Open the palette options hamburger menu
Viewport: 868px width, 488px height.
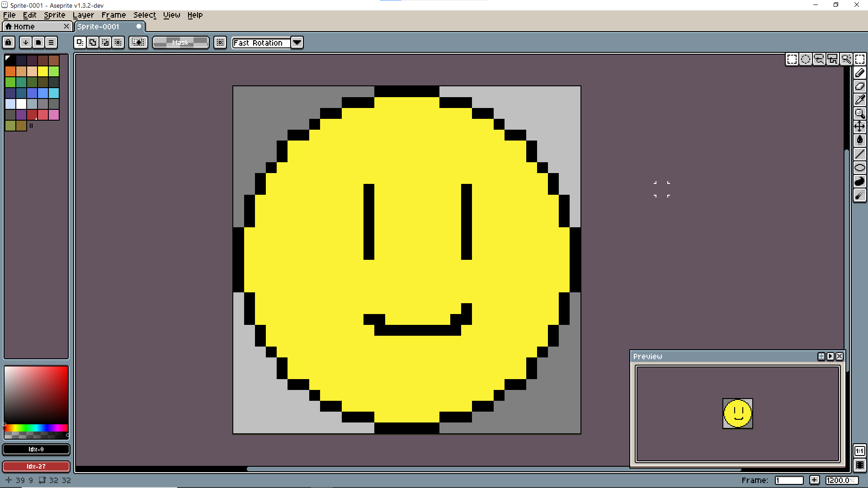point(51,42)
